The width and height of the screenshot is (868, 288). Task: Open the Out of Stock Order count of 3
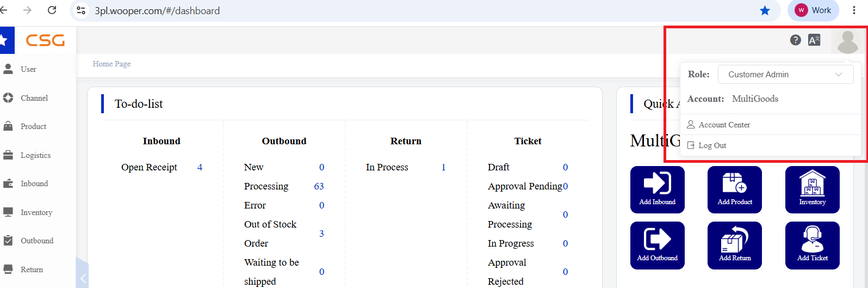click(x=321, y=234)
